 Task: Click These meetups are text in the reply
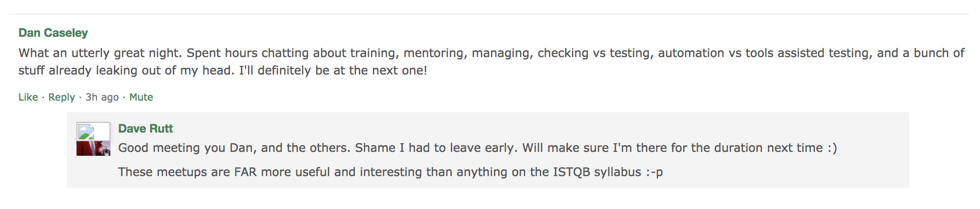click(174, 172)
